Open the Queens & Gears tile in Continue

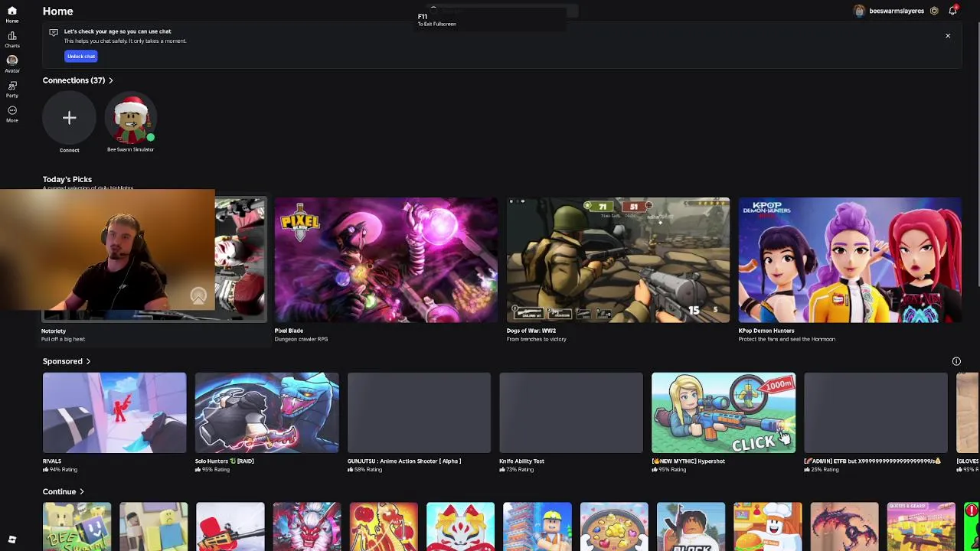(x=921, y=527)
